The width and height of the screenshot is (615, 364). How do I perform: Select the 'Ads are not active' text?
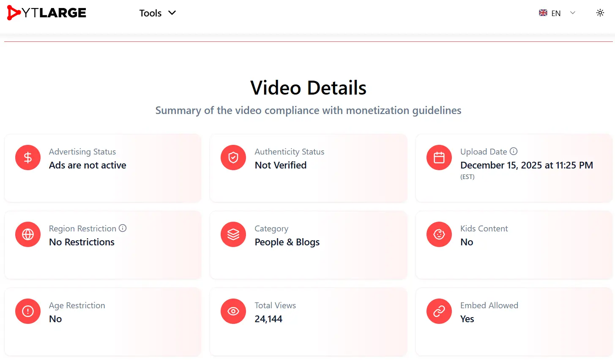pos(87,165)
